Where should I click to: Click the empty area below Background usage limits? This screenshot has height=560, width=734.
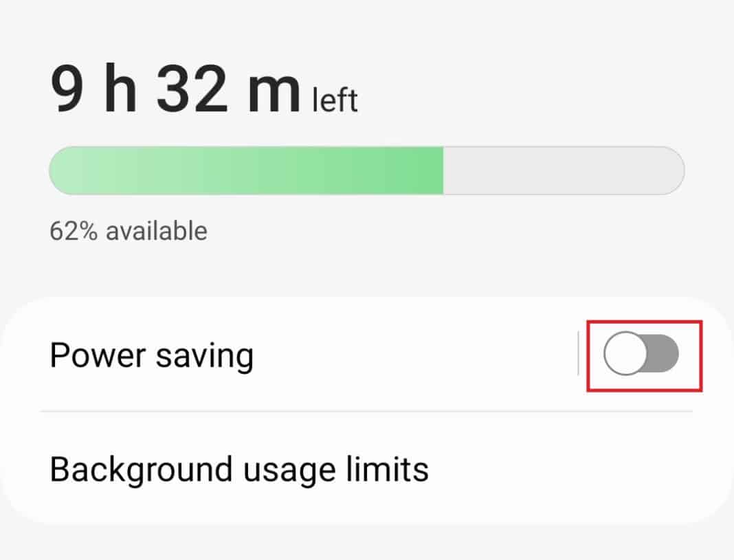367,536
